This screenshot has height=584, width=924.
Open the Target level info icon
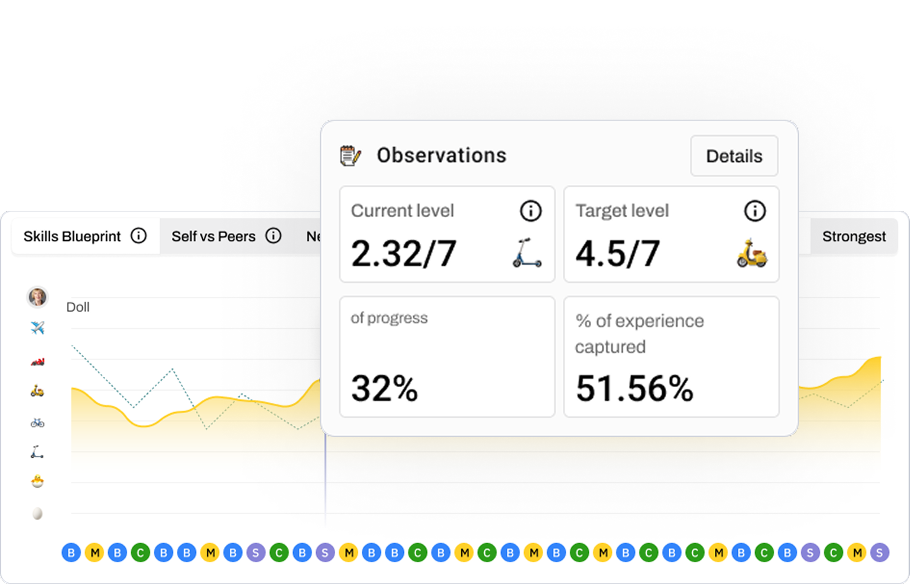755,211
